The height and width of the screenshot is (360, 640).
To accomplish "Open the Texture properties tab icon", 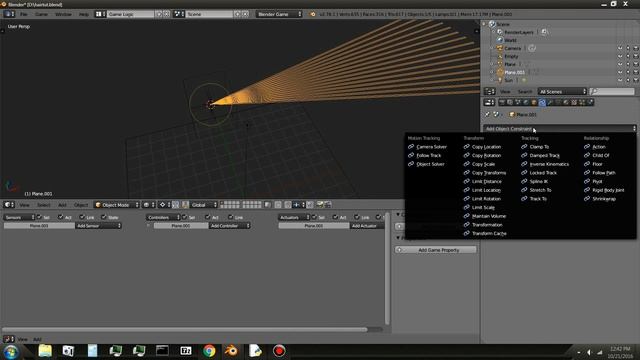I will pos(574,102).
